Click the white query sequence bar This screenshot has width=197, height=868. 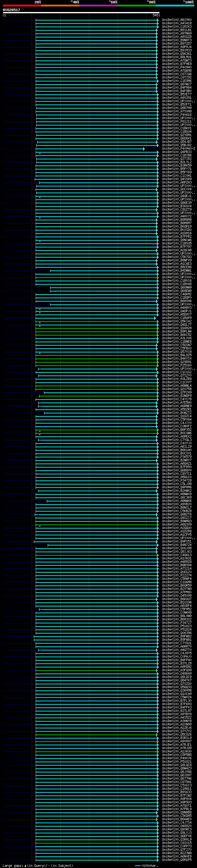[x=81, y=12]
